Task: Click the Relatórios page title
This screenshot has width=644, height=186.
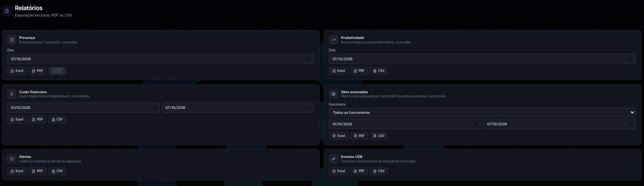Action: (x=28, y=8)
